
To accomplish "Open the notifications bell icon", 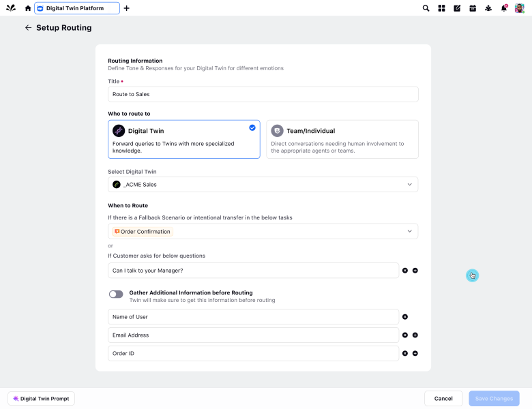I will 504,8.
